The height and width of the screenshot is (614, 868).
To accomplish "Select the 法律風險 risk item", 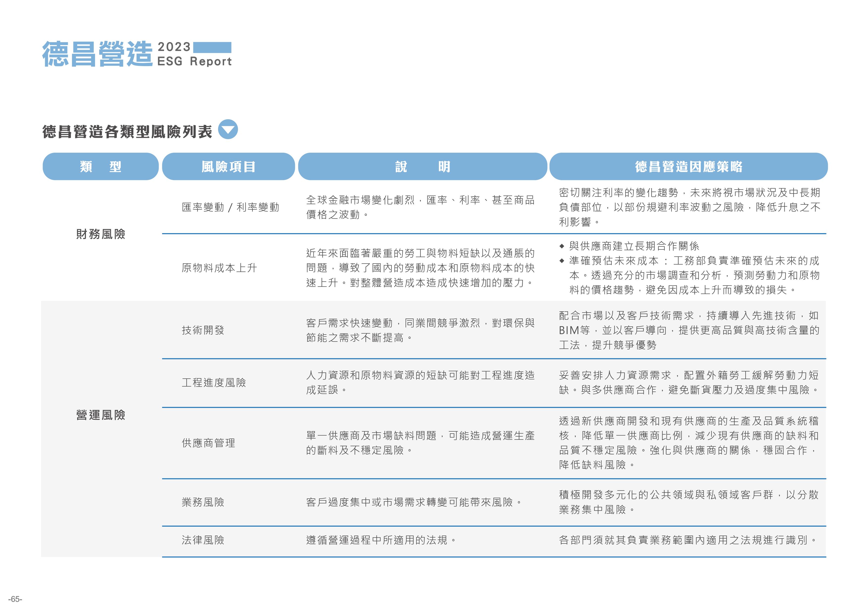I will (203, 540).
